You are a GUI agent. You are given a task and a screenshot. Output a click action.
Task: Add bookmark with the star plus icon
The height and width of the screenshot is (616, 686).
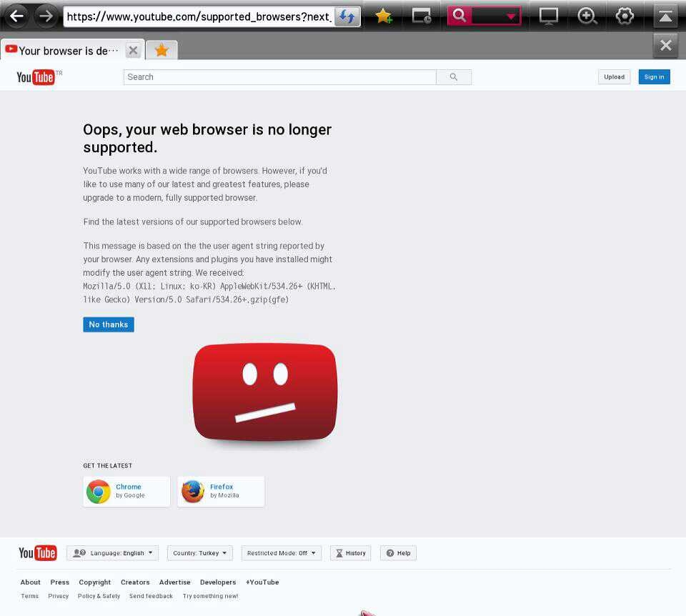tap(384, 16)
